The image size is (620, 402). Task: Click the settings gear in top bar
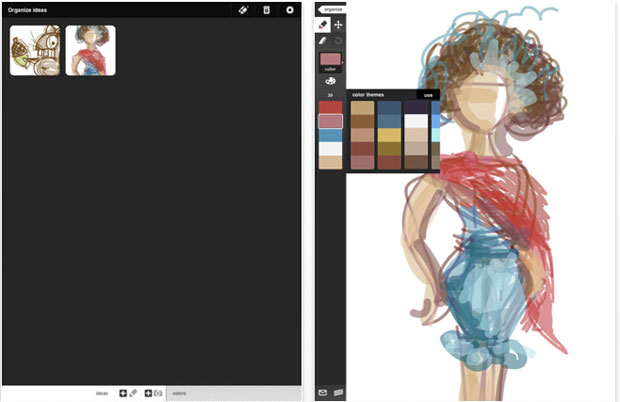click(290, 9)
